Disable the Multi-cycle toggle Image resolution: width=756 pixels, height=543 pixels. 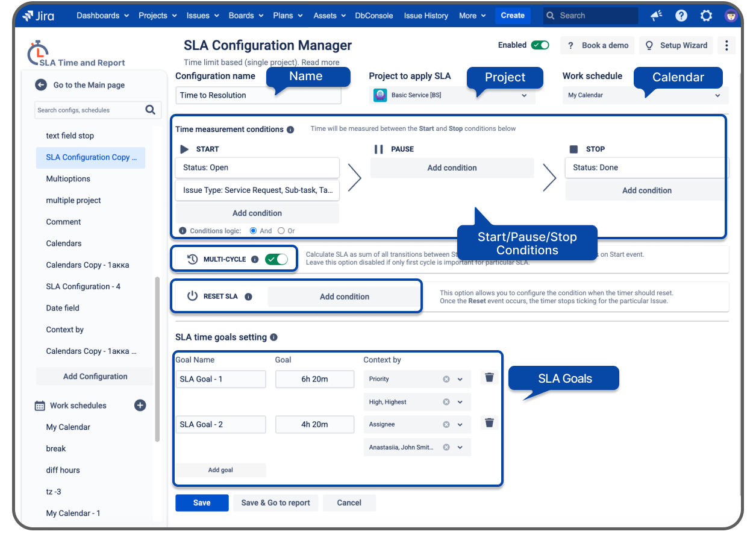tap(276, 259)
